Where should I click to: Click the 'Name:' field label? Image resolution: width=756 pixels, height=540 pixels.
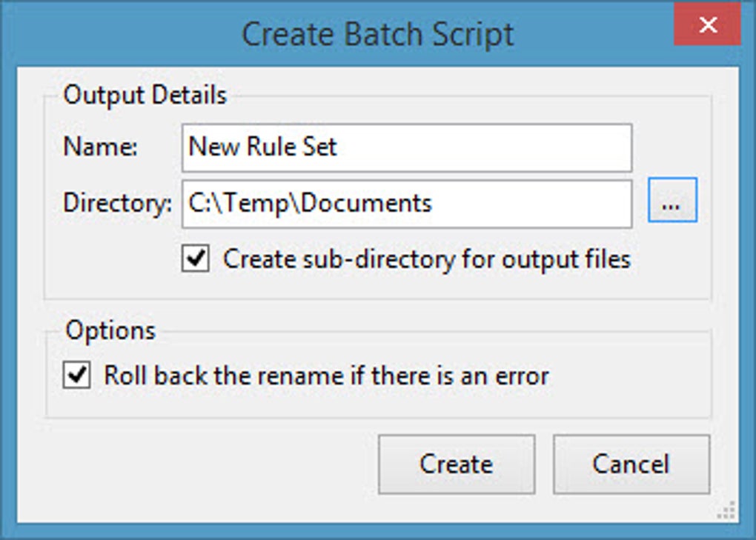point(101,147)
